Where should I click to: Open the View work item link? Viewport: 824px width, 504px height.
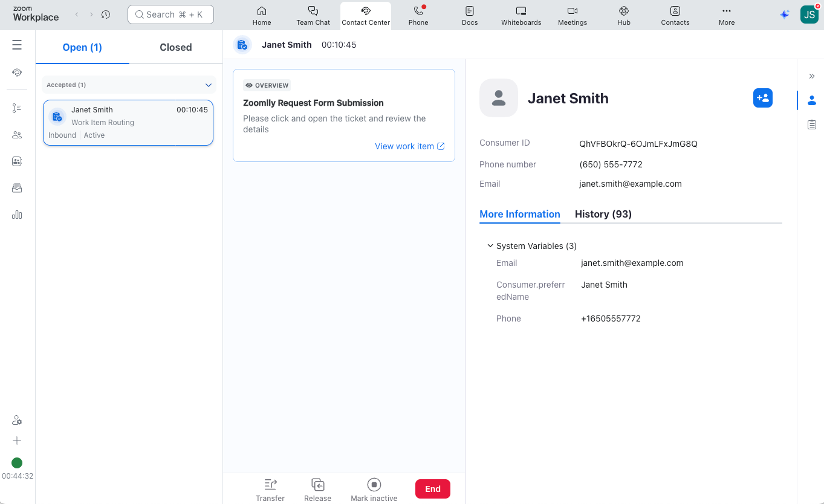tap(410, 146)
